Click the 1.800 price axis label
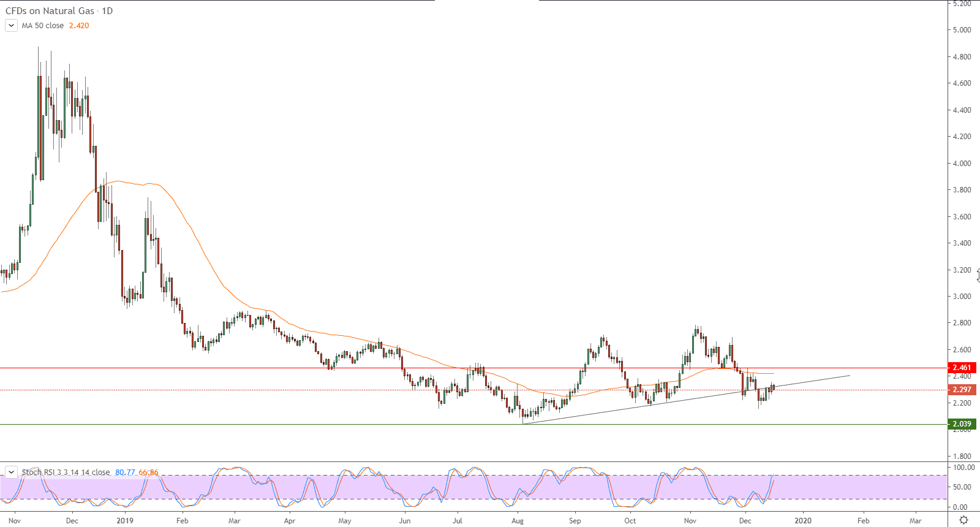 [x=962, y=457]
